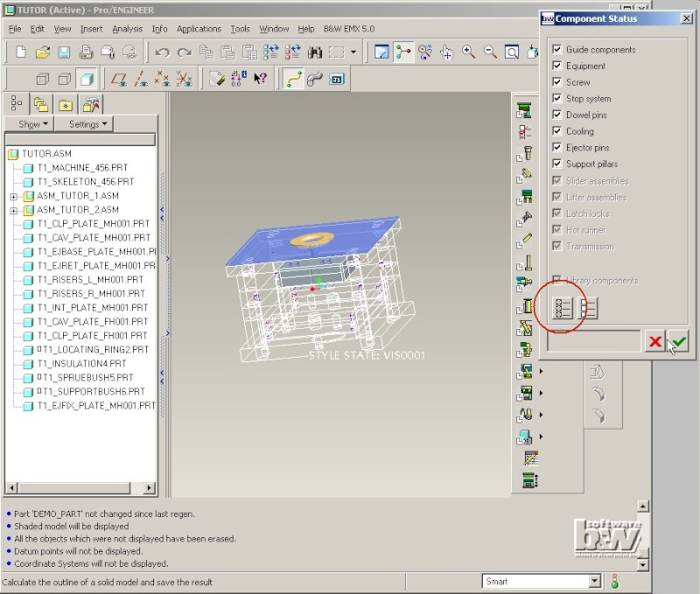Select T1_MACHINE_456.PRT in model tree
This screenshot has width=700, height=594.
(x=82, y=168)
